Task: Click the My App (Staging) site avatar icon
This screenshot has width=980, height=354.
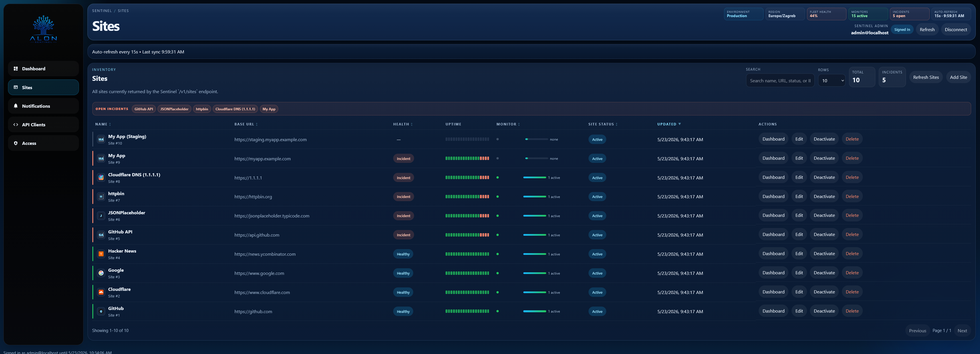Action: coord(101,139)
